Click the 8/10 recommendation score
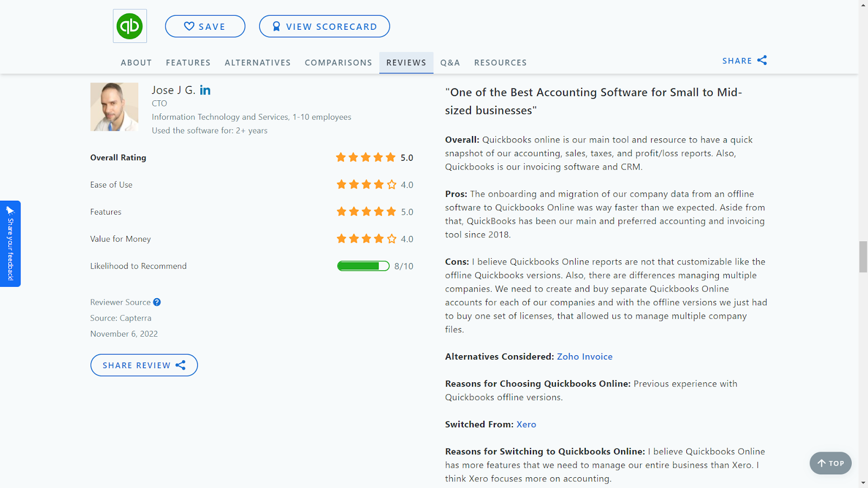868x488 pixels. pos(404,266)
